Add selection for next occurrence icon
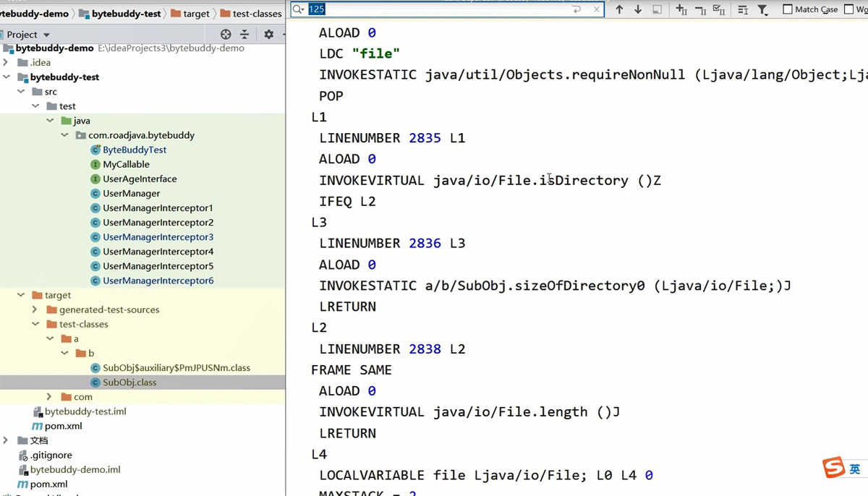 [681, 9]
